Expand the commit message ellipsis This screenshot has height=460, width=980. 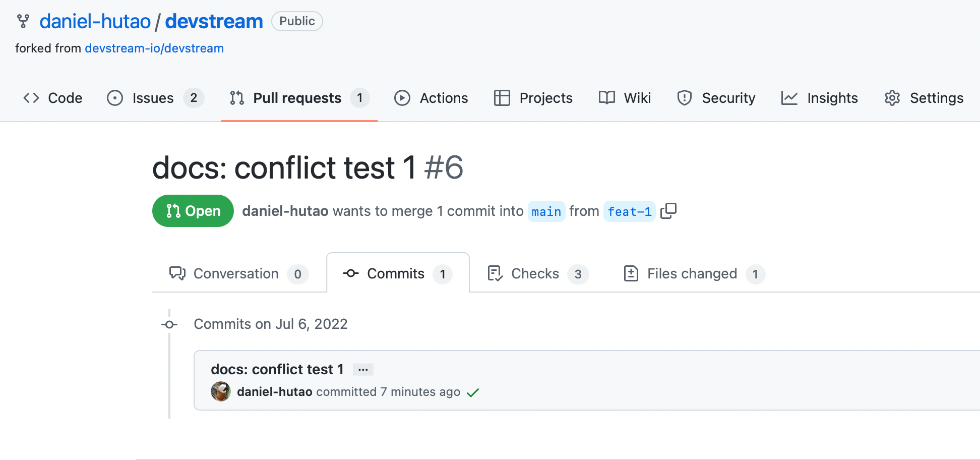(363, 369)
